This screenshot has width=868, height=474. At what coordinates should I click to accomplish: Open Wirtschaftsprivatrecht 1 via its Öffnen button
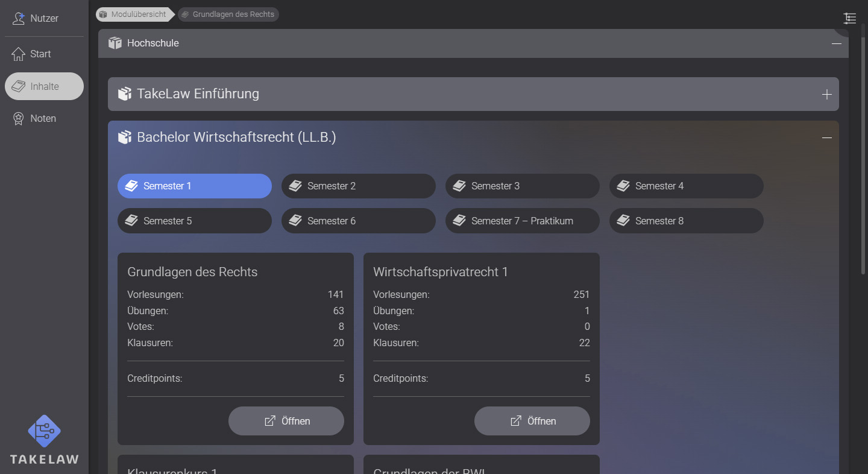532,421
